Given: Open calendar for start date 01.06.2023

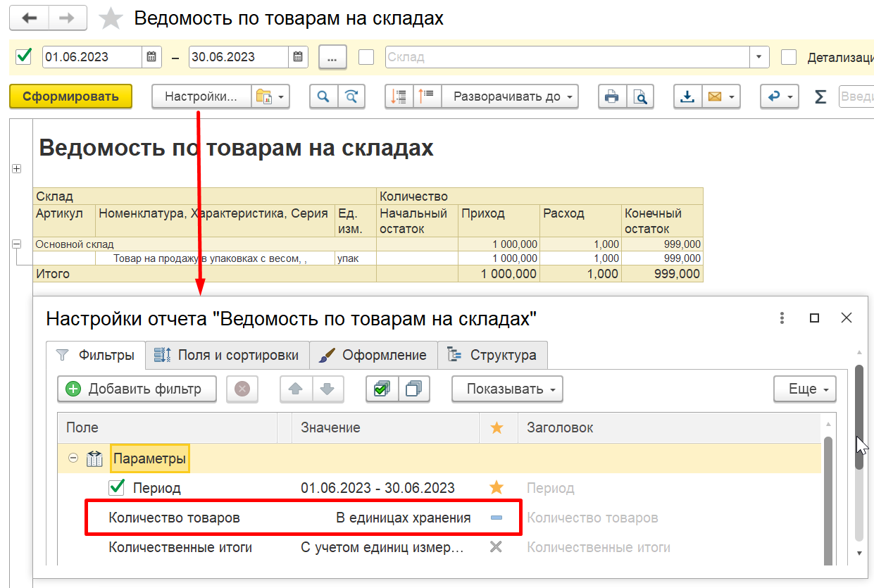Looking at the screenshot, I should point(151,57).
